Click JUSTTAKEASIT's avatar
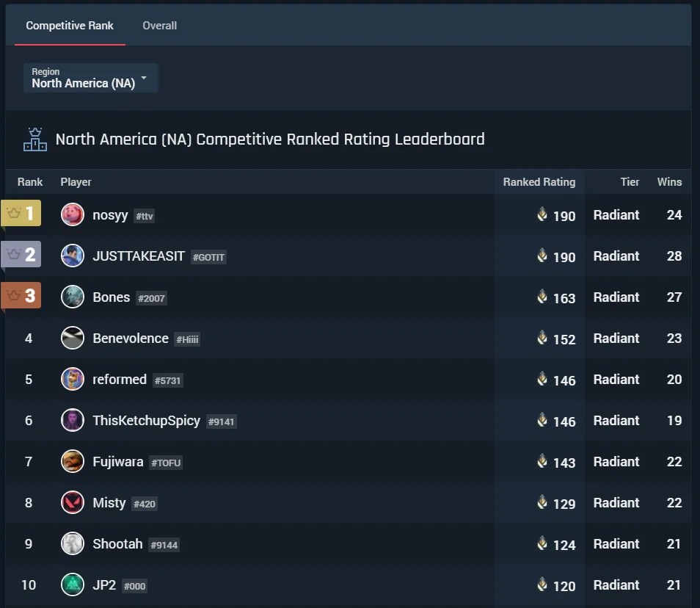The image size is (700, 608). [73, 256]
